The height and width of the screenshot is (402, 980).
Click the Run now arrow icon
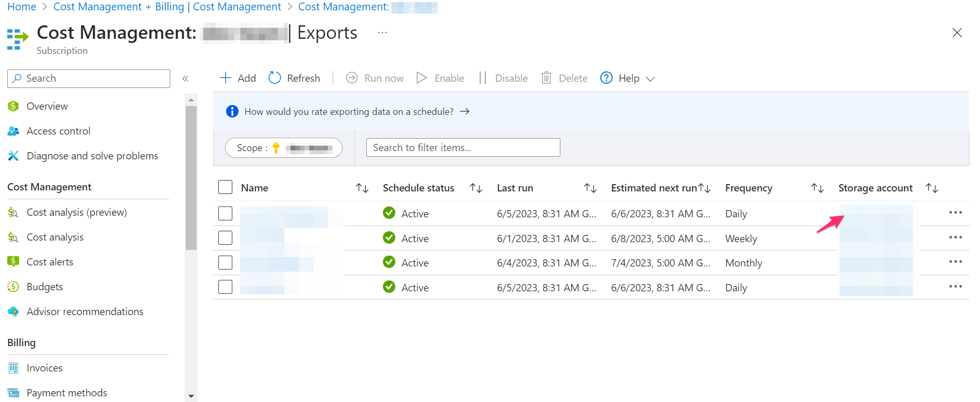click(352, 78)
